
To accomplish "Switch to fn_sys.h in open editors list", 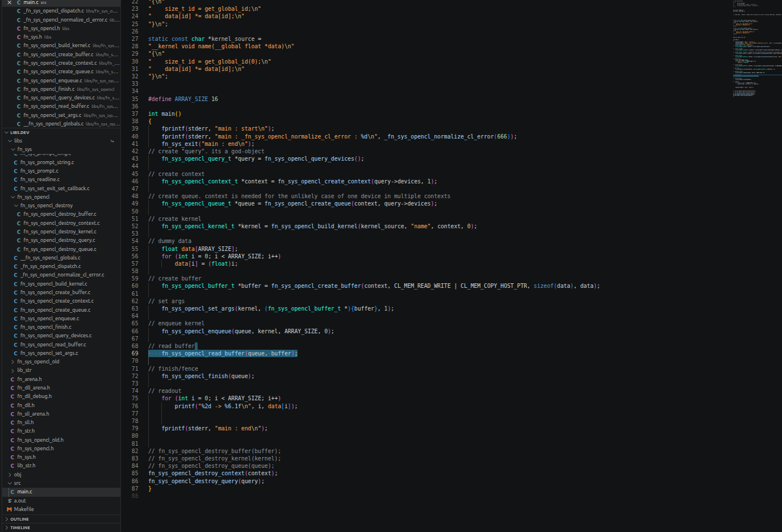I will pyautogui.click(x=60, y=37).
